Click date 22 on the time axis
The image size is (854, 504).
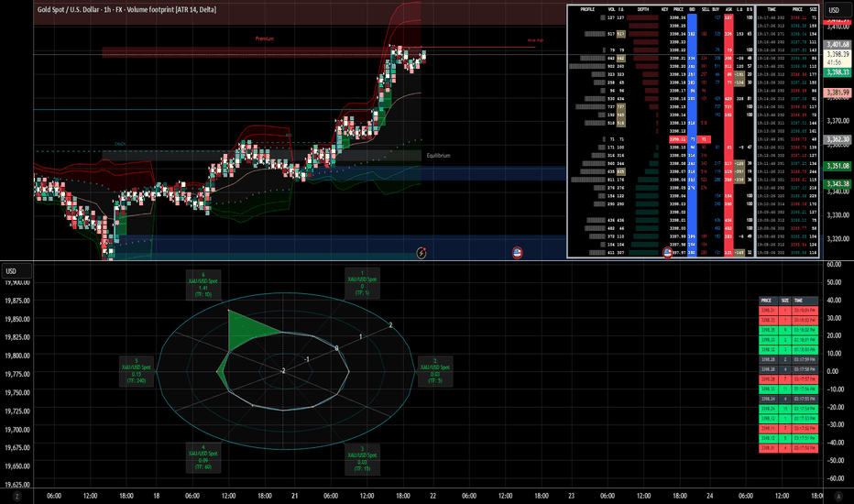[x=433, y=496]
